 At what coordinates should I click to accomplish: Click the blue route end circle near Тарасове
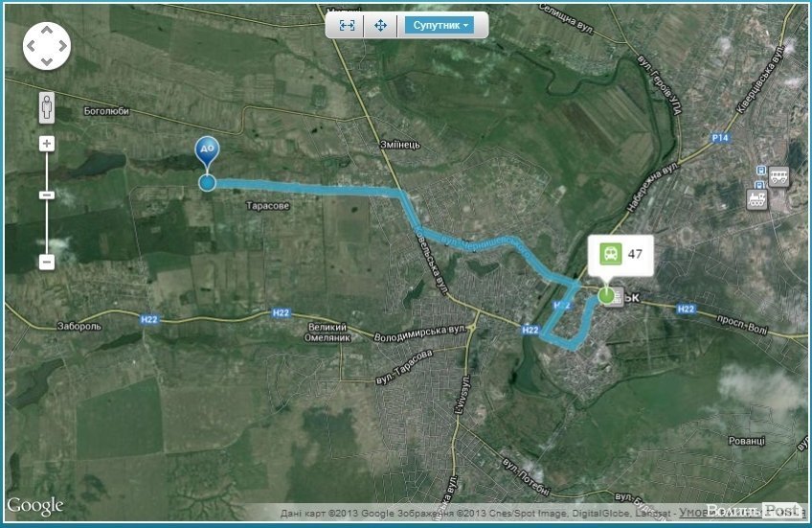[207, 182]
